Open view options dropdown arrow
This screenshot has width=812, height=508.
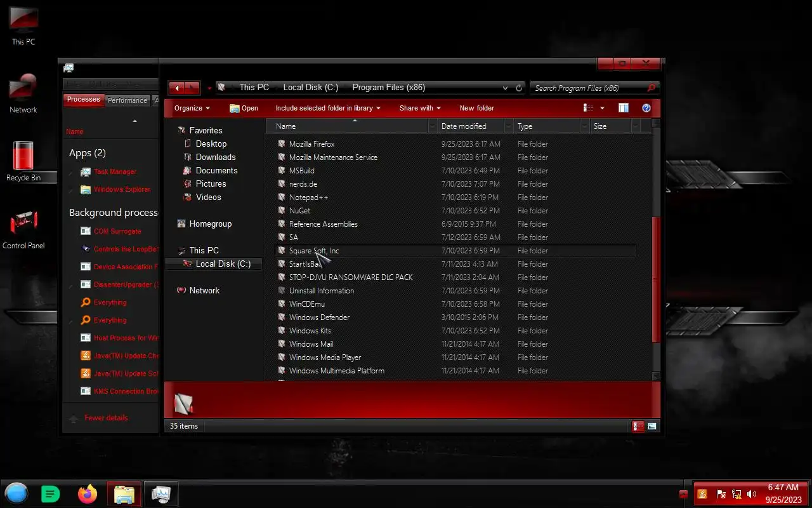tap(602, 108)
